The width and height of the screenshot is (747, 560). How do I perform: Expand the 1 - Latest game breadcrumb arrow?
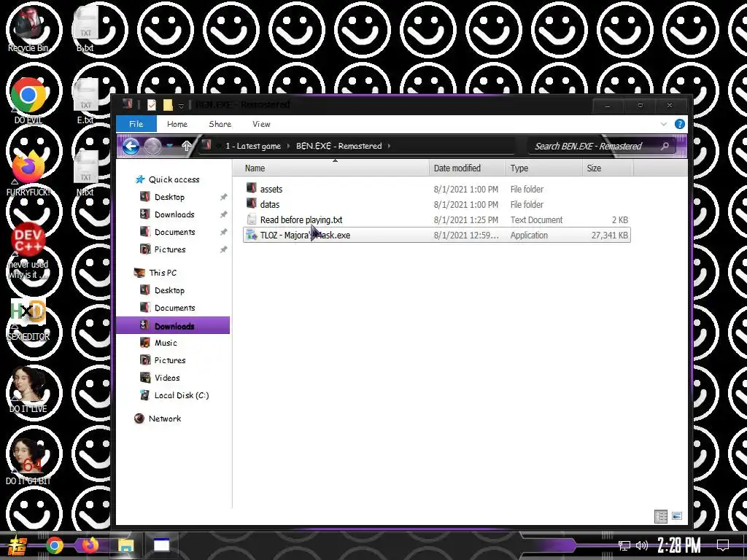(x=288, y=146)
